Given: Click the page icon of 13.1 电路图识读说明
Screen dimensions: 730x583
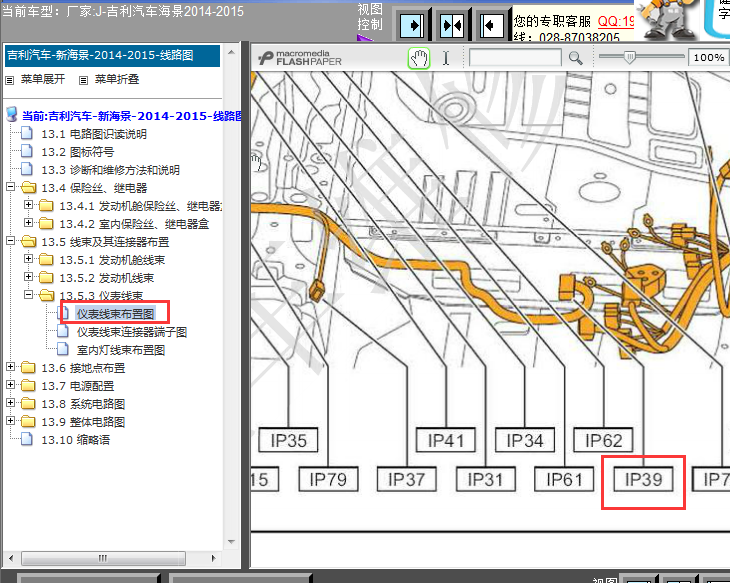Looking at the screenshot, I should pos(27,133).
